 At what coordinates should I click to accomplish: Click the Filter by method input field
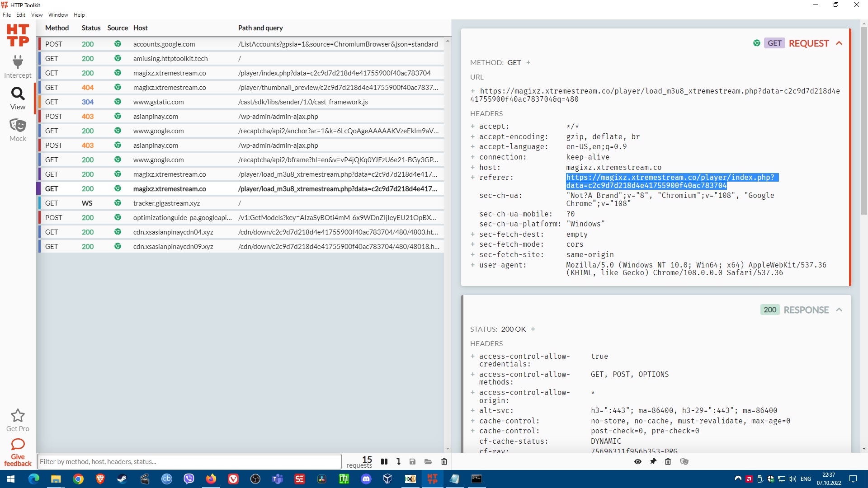(189, 461)
